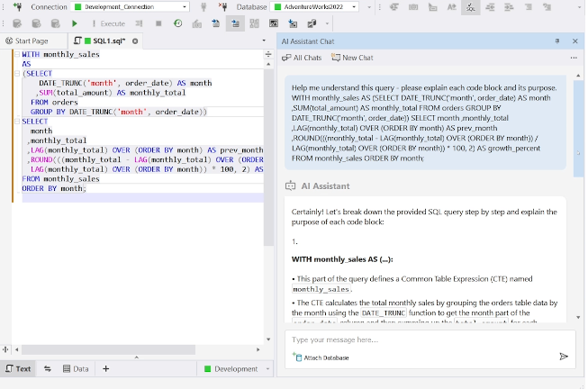Open the document tabs list dropdown
This screenshot has width=588, height=389.
(x=264, y=41)
